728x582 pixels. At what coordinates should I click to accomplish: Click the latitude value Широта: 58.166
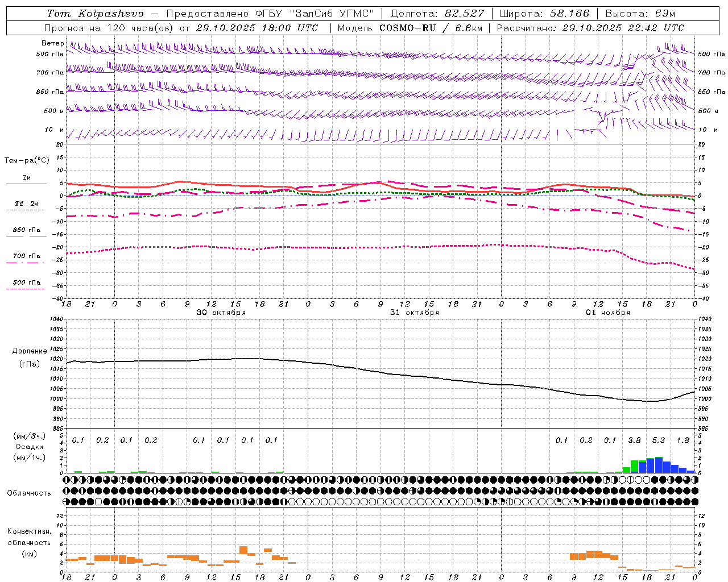544,14
